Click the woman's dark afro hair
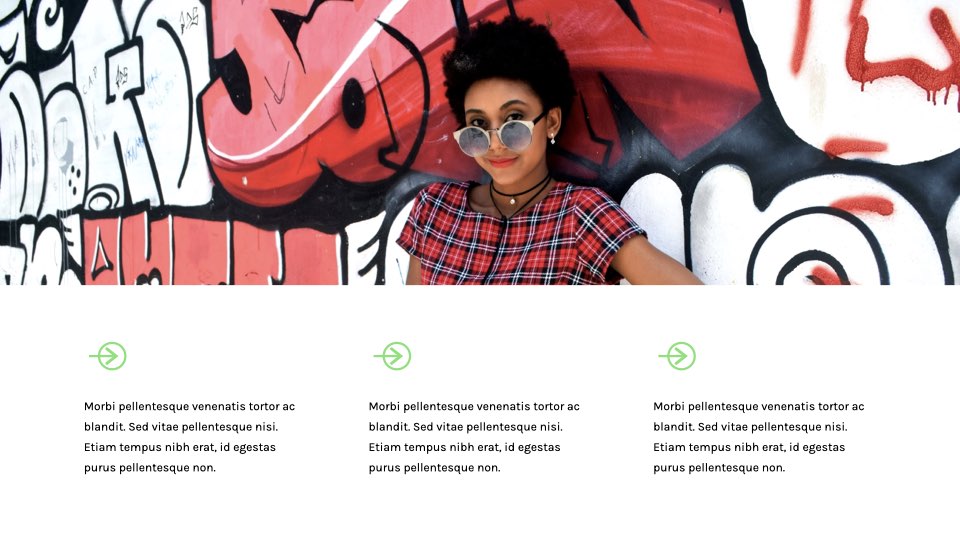 pos(508,61)
